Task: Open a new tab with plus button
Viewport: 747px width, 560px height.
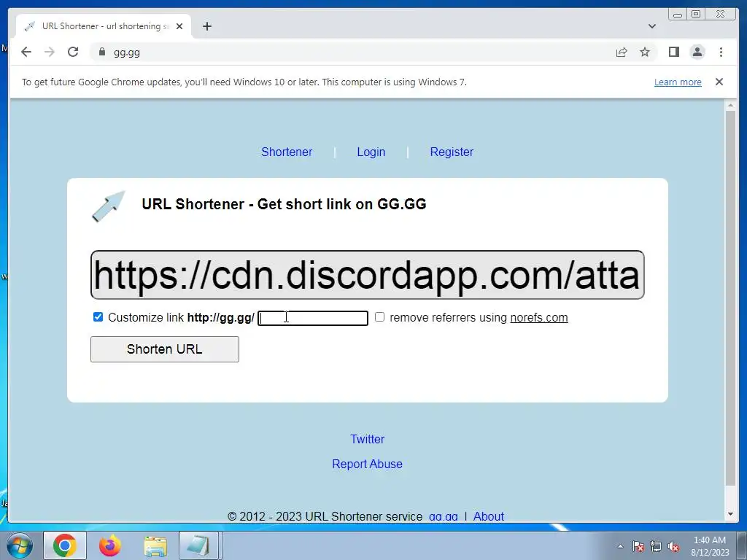Action: point(206,26)
